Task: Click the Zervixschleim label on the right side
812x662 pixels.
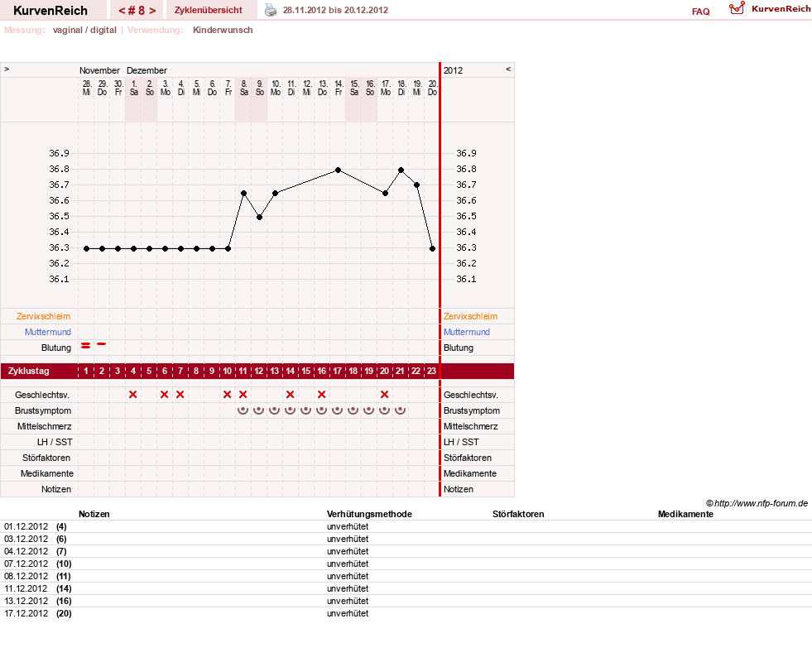Action: click(x=470, y=316)
